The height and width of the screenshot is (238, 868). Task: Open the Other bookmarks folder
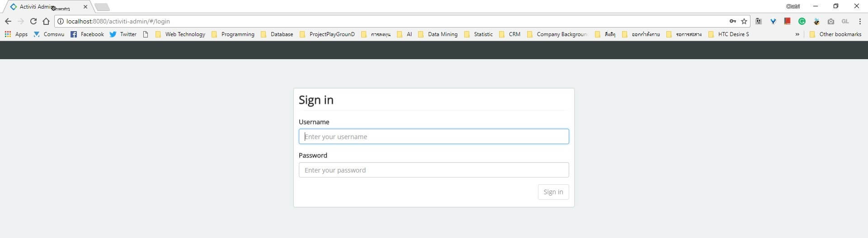[835, 34]
